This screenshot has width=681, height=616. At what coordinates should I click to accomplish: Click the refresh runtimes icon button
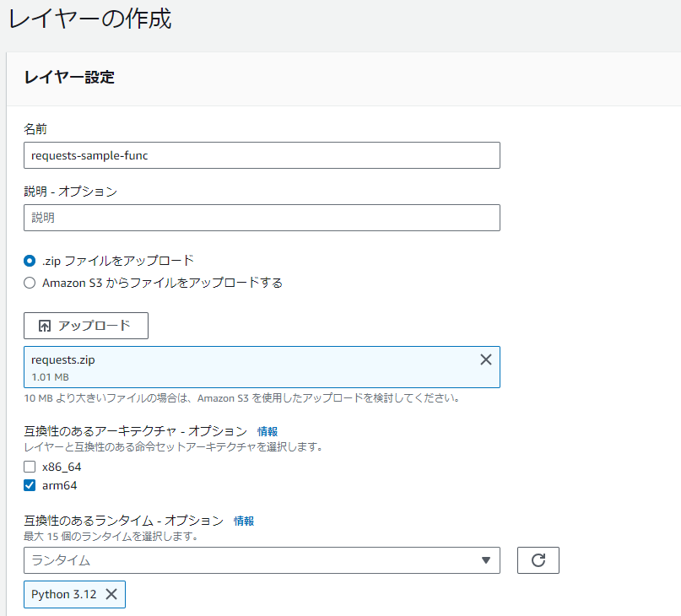coord(538,560)
